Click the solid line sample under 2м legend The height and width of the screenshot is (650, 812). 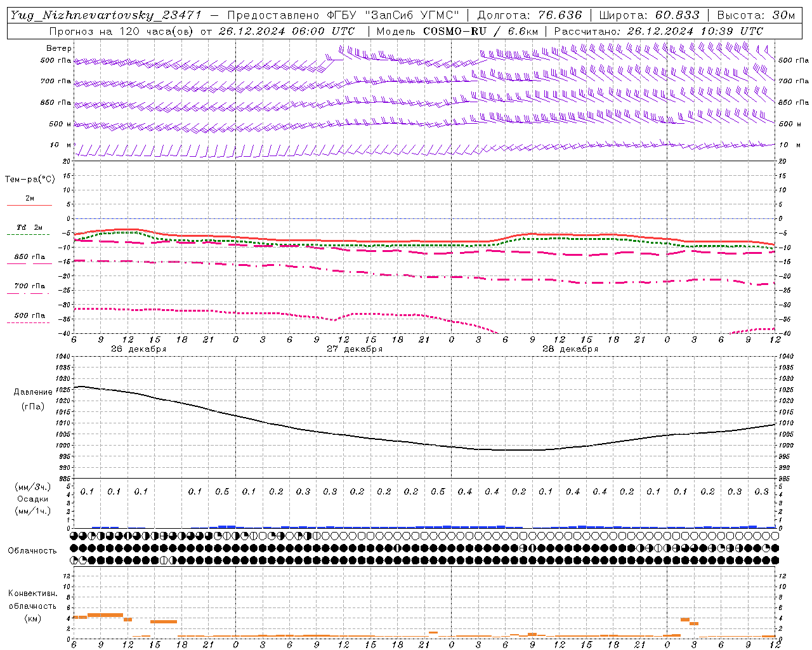(x=29, y=206)
